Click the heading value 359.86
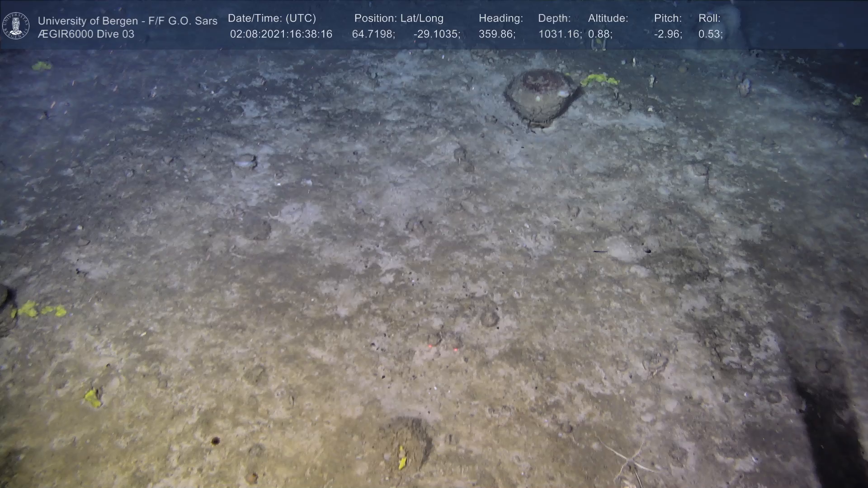Viewport: 868px width, 488px height. 496,34
